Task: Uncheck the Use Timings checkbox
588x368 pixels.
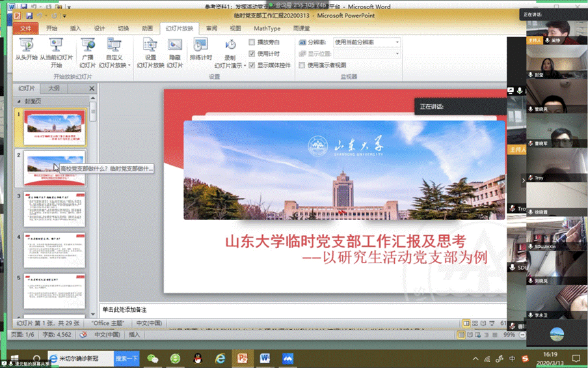Action: [252, 53]
